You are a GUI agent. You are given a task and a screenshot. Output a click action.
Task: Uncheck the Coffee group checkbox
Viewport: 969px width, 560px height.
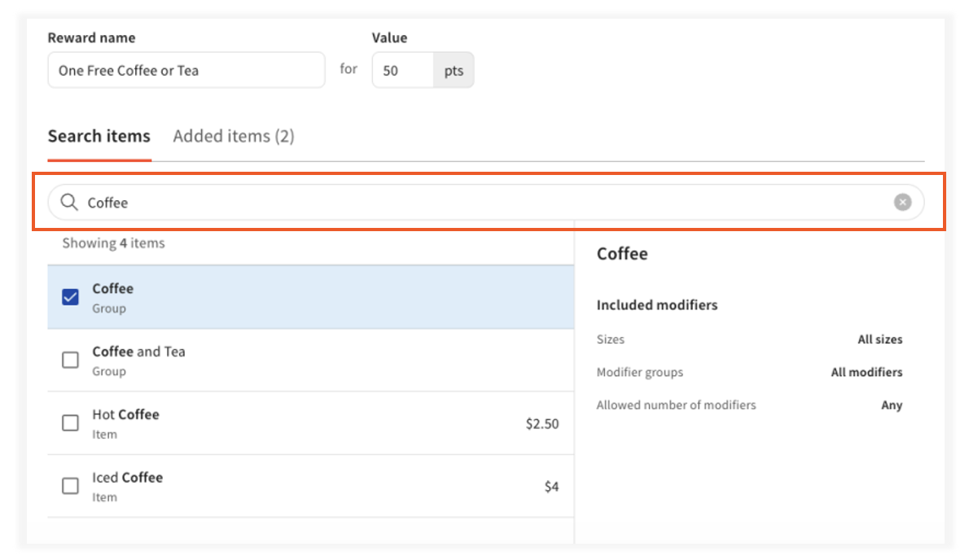70,296
